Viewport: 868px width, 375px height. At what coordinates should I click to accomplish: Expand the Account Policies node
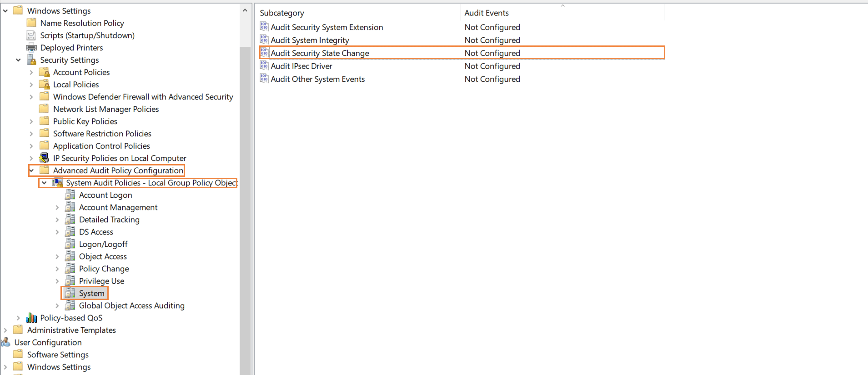tap(31, 72)
